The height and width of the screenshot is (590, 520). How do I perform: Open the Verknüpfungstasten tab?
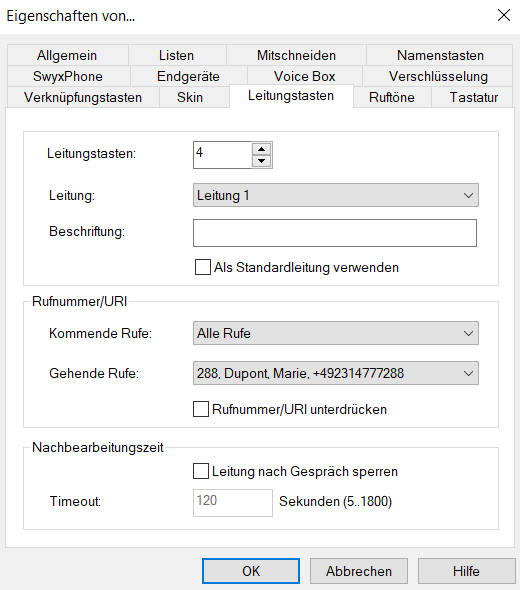[x=83, y=97]
